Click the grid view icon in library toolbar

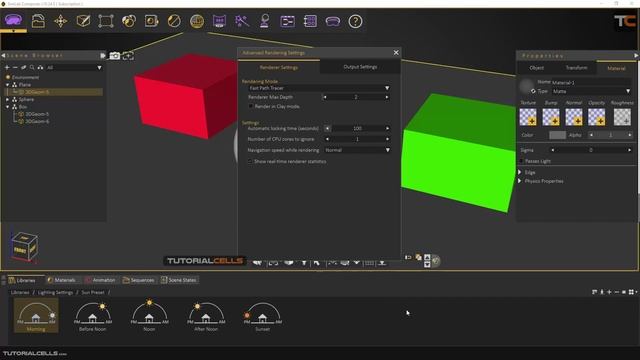click(631, 292)
